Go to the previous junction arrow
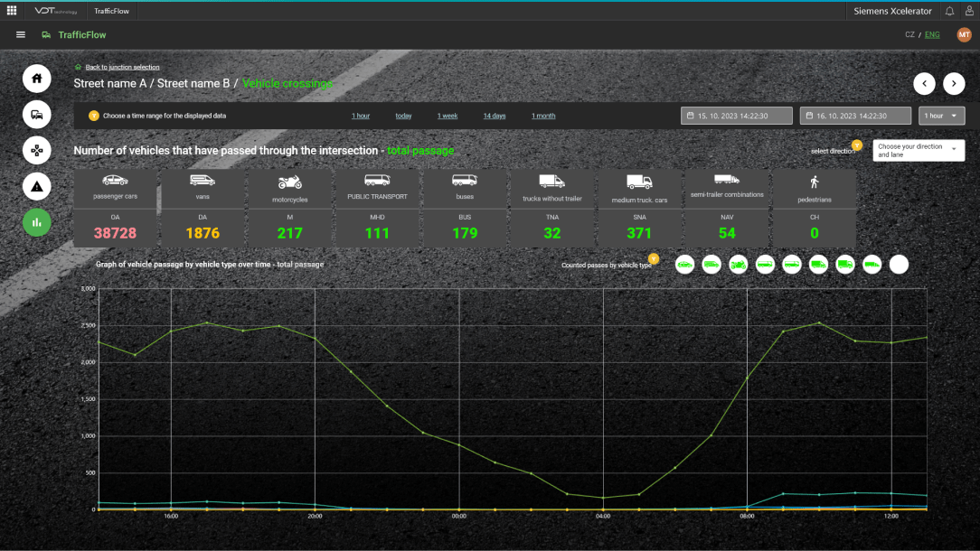This screenshot has height=551, width=980. coord(924,84)
